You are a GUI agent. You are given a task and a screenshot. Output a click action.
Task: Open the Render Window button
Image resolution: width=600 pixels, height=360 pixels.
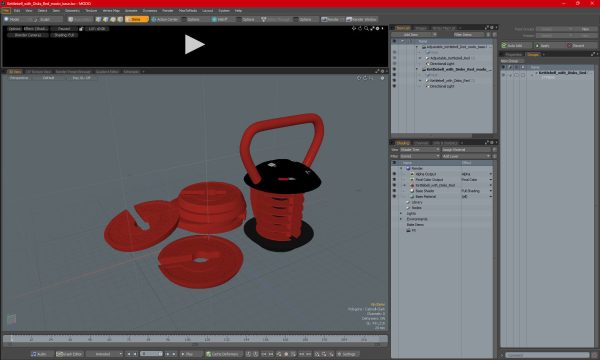[362, 19]
